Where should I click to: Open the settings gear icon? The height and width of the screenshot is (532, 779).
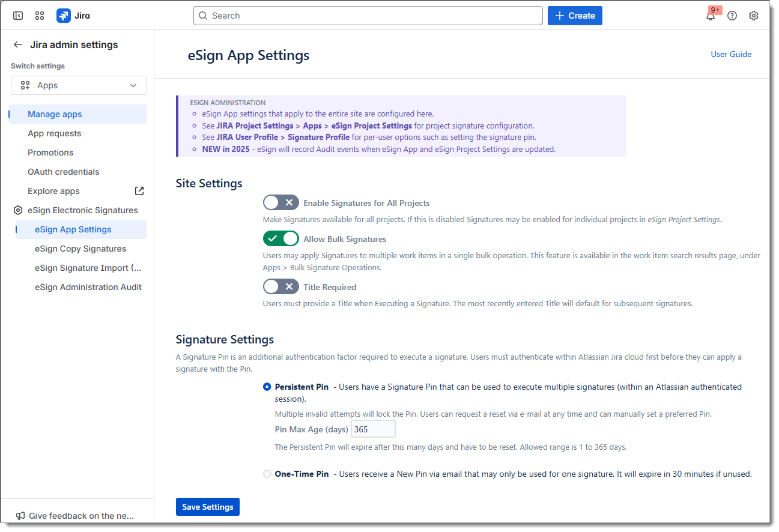(754, 16)
